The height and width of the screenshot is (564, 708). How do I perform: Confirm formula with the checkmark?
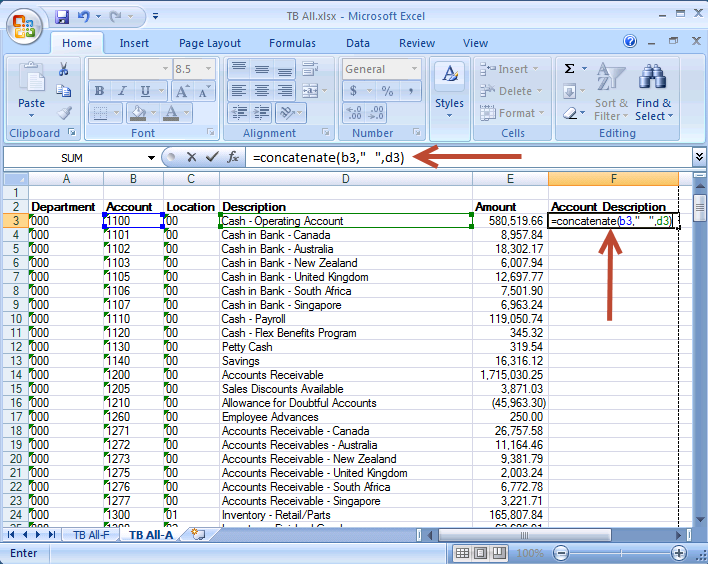(x=212, y=157)
